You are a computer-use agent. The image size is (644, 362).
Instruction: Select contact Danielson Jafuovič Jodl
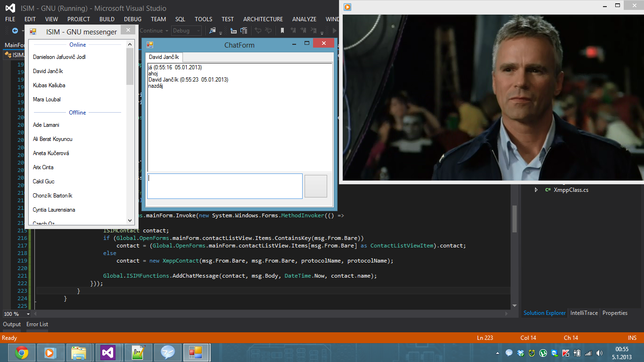(x=59, y=57)
